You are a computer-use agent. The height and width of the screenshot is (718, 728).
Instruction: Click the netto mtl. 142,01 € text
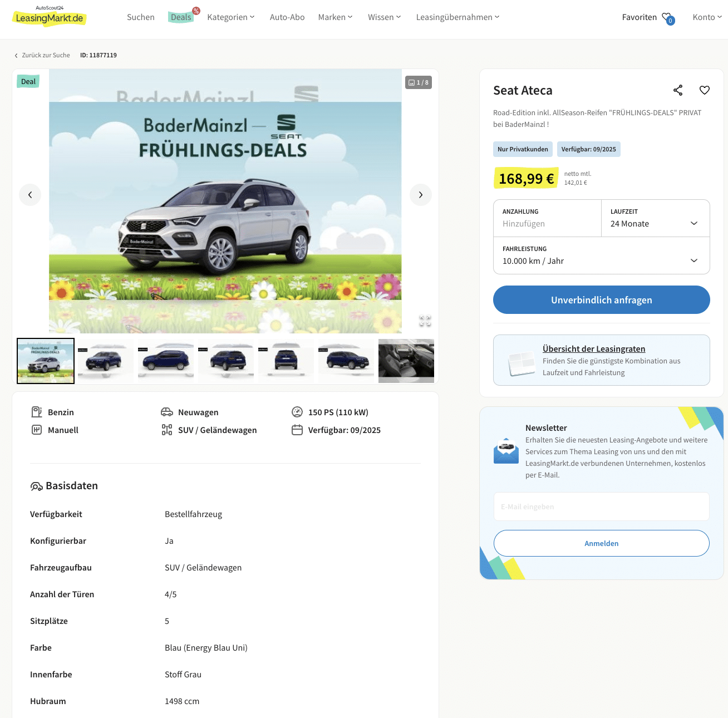[578, 178]
